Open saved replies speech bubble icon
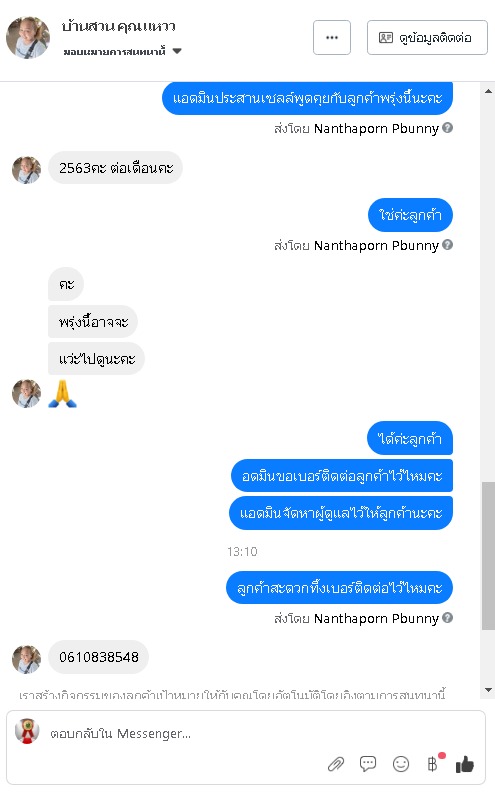Screen dimensions: 495x796 [368, 763]
